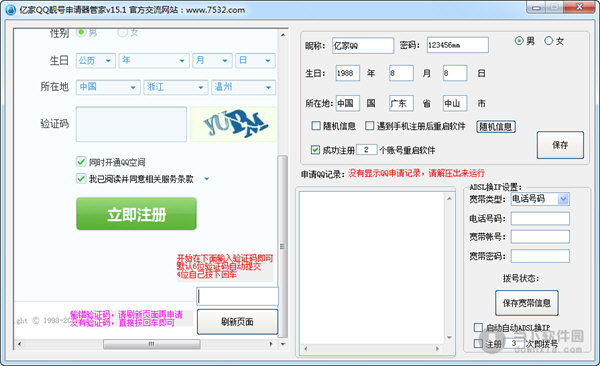Viewport: 600px width, 366px height.
Task: Click the 保存 button
Action: tap(560, 145)
